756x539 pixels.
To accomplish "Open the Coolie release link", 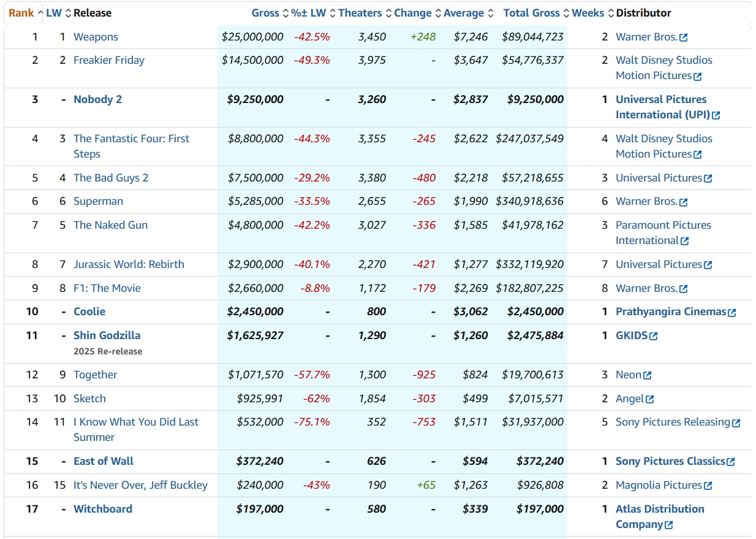I will click(89, 312).
